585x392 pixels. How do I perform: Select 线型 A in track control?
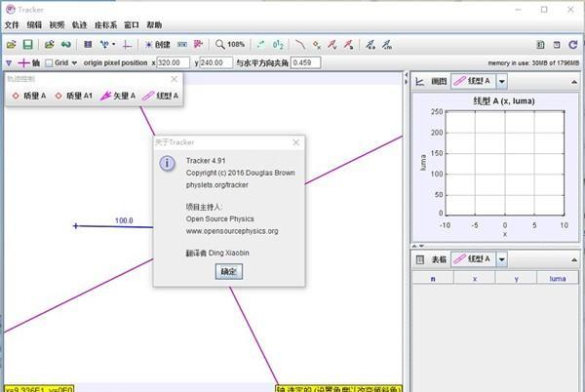point(161,96)
